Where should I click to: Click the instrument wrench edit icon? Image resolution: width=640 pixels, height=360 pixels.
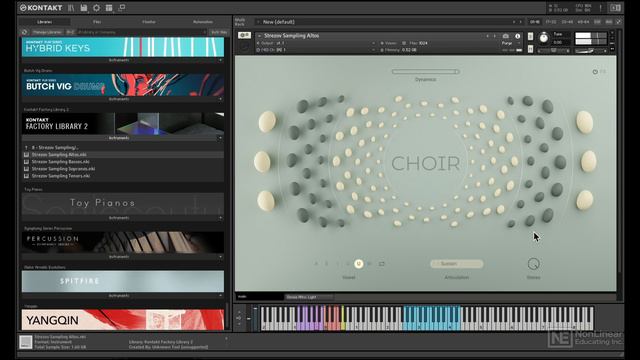coord(244,36)
